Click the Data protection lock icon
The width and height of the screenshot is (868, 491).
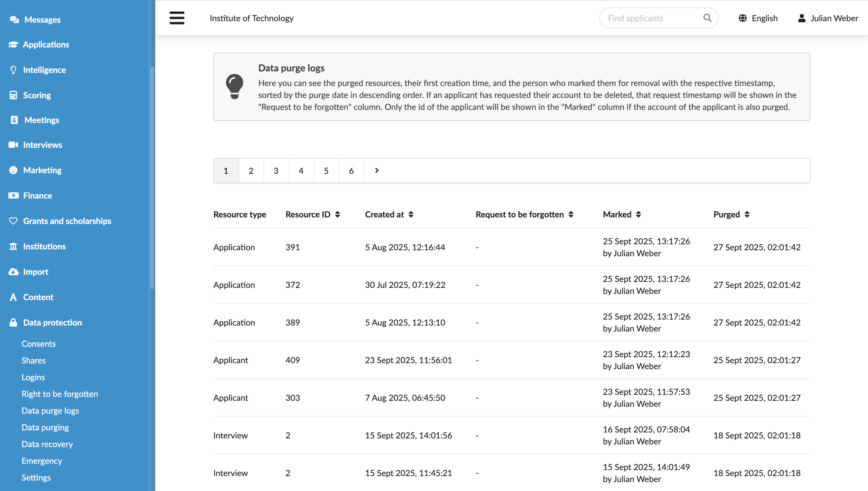[13, 322]
